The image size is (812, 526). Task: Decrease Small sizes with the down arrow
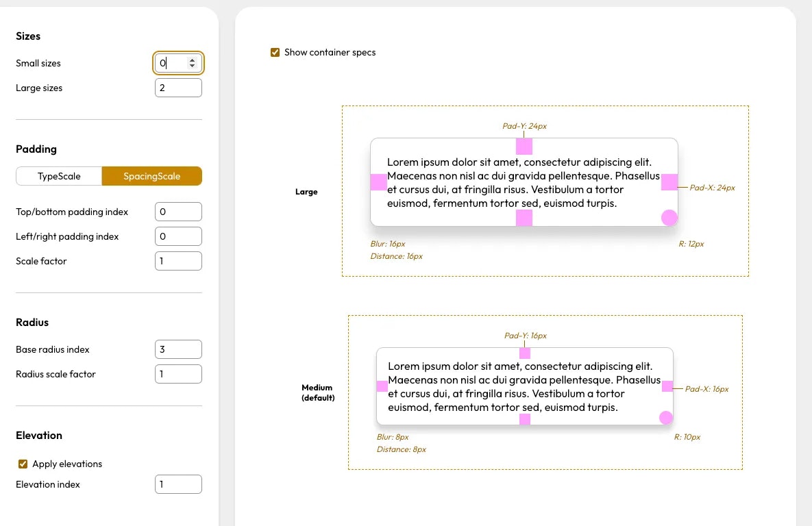192,66
